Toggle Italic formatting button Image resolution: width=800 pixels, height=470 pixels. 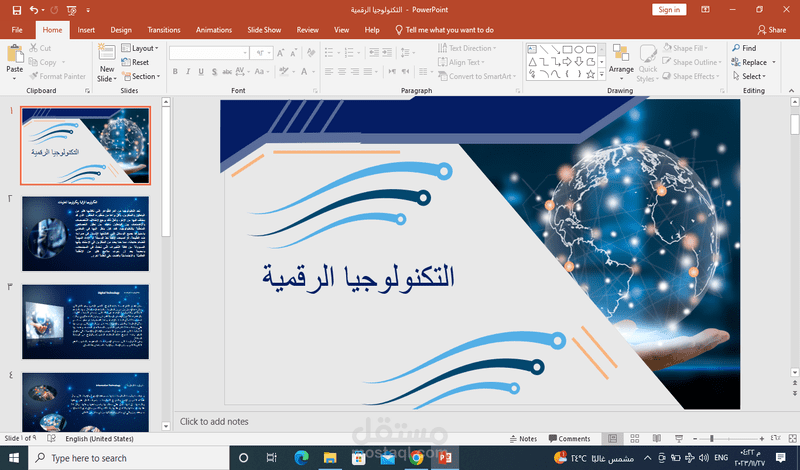188,71
